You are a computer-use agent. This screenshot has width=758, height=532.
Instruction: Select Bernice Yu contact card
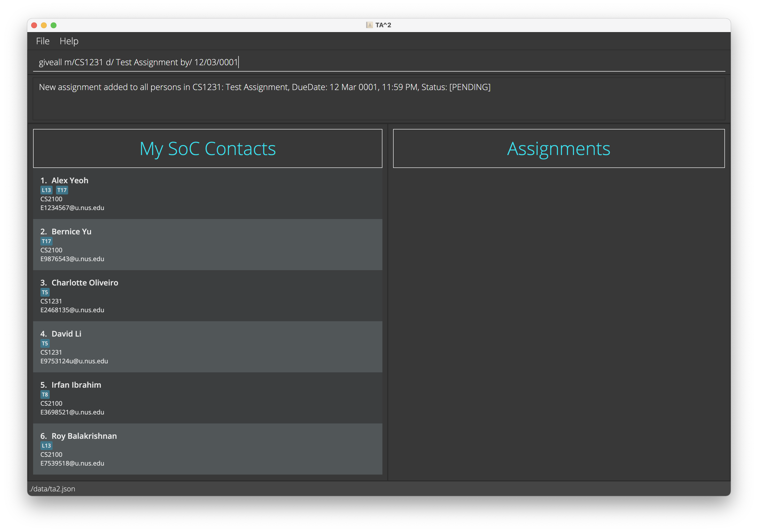tap(207, 245)
